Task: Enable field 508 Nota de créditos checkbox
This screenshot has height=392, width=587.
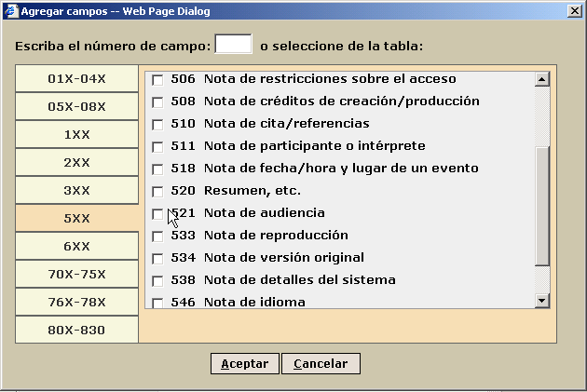Action: pos(157,101)
